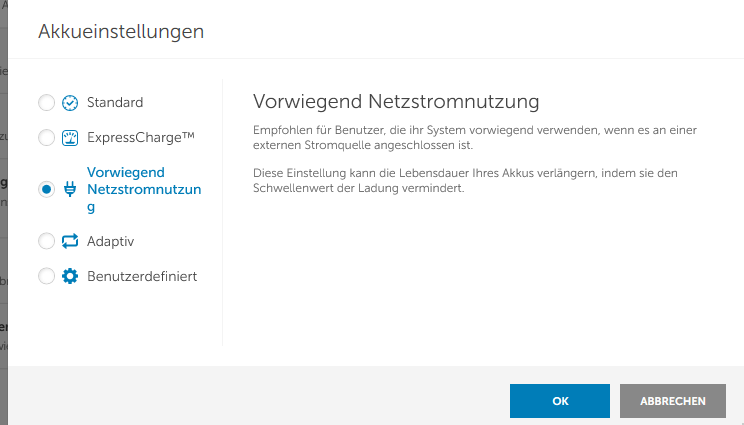
Task: Cancel with the ABBRECHEN button
Action: click(x=673, y=401)
